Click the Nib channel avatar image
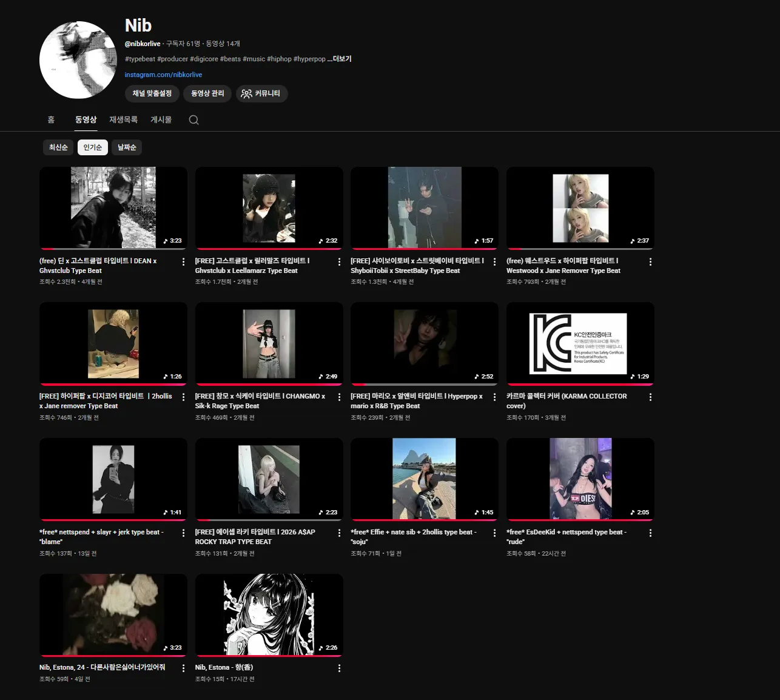The width and height of the screenshot is (780, 700). (78, 60)
